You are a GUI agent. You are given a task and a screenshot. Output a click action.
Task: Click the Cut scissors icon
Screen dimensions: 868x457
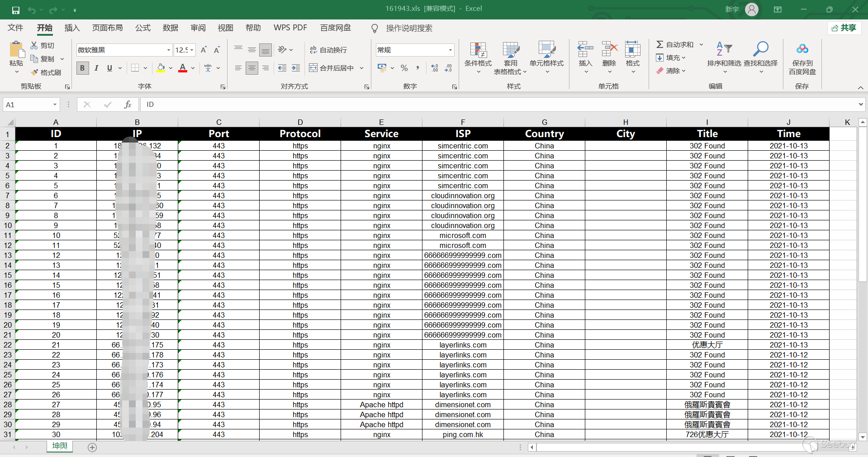(34, 45)
